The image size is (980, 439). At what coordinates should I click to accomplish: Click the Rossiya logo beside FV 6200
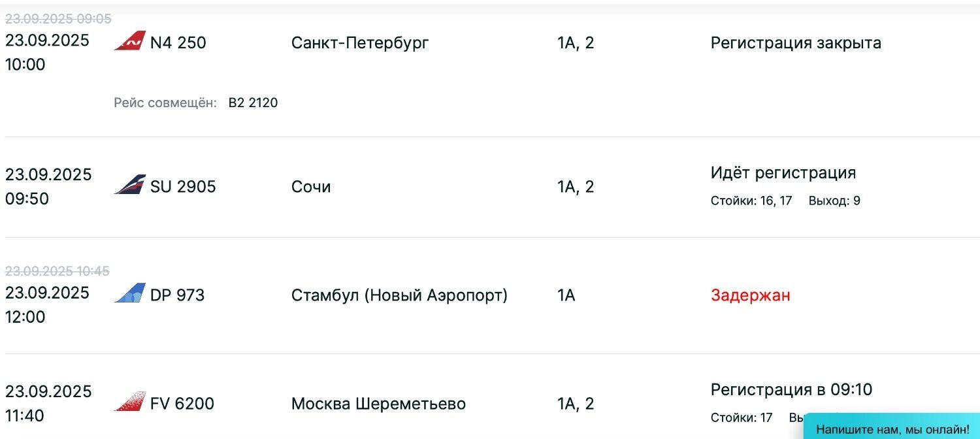(129, 402)
